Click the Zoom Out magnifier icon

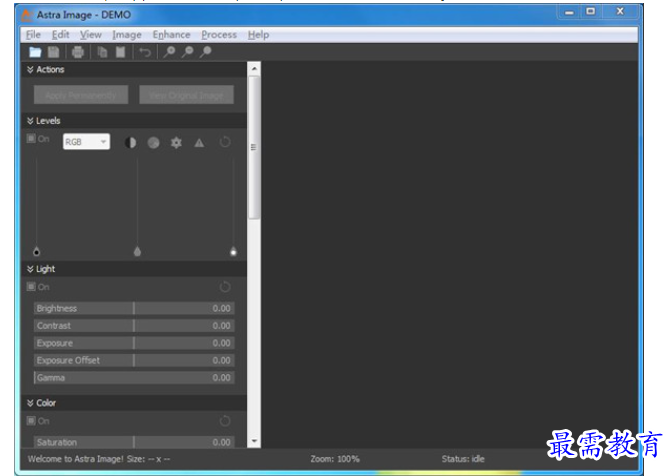pyautogui.click(x=187, y=52)
